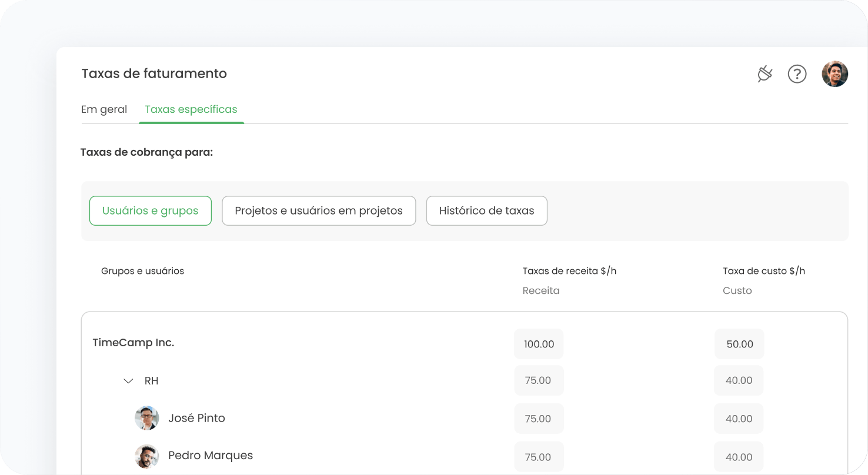Edit José Pinto's cost rate field
Viewport: 868px width, 475px height.
pos(739,419)
